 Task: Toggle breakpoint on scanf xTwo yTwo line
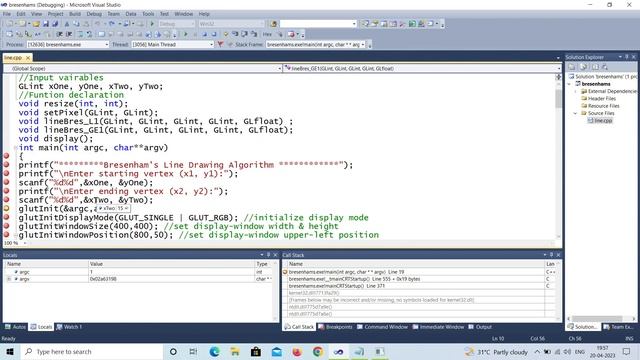(x=7, y=200)
